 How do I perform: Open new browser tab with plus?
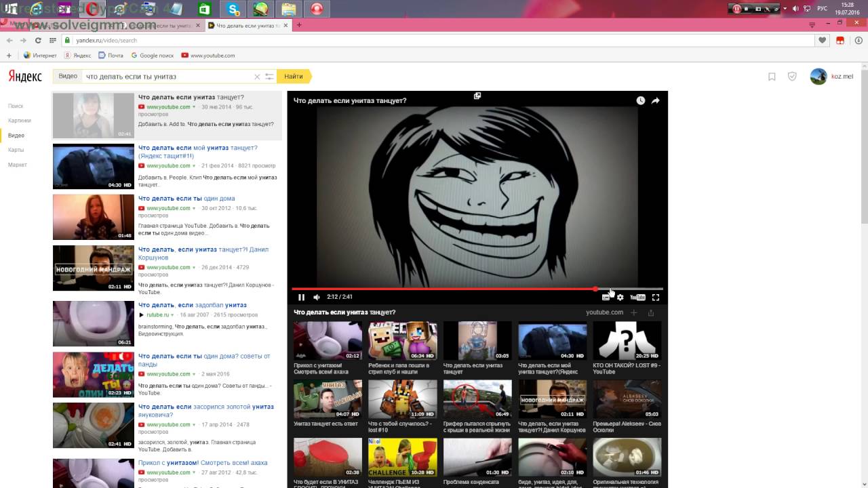point(299,25)
